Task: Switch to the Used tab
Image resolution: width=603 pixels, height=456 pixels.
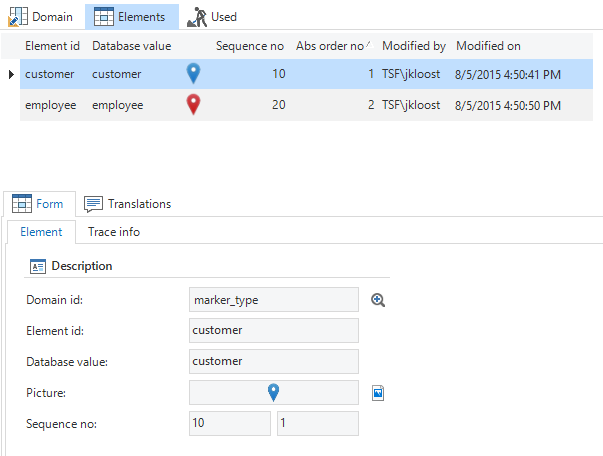Action: (212, 16)
